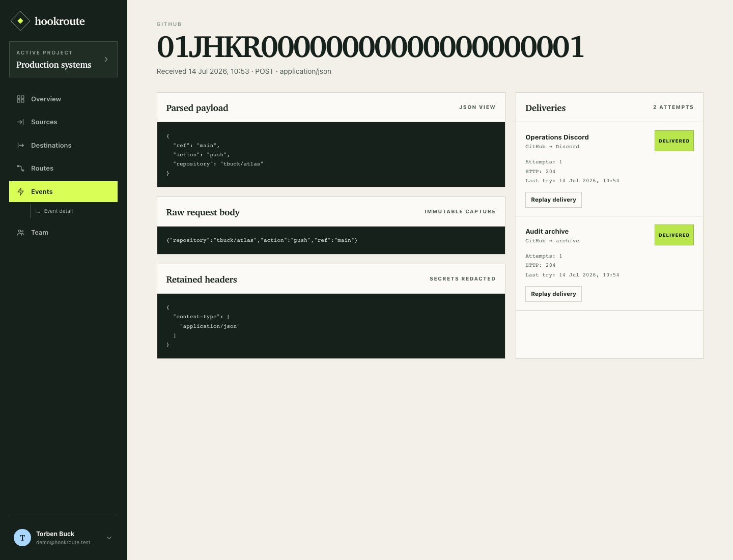
Task: Click the Torben Buck avatar circle
Action: (22, 538)
